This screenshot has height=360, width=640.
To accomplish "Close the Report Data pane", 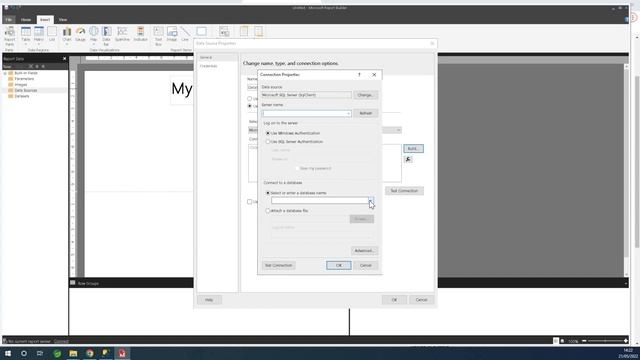I will tap(64, 59).
